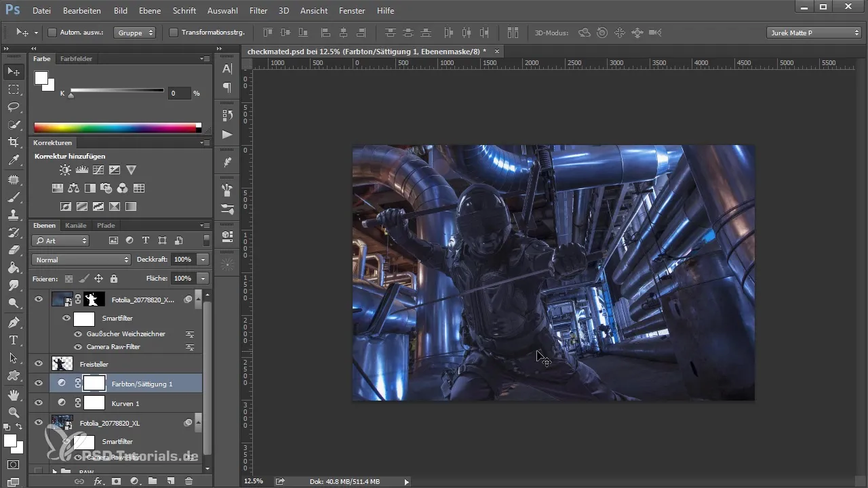868x488 pixels.
Task: Hide the Freisteller layer
Action: [x=39, y=364]
